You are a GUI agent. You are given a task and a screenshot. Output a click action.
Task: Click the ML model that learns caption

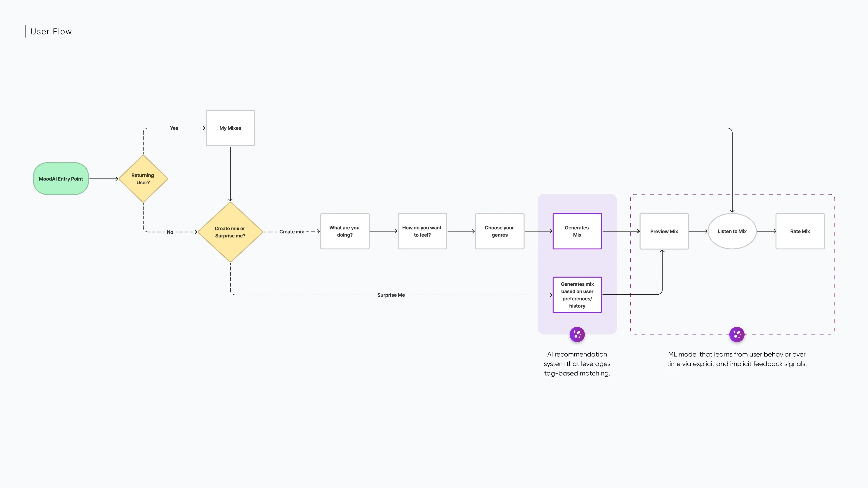737,359
